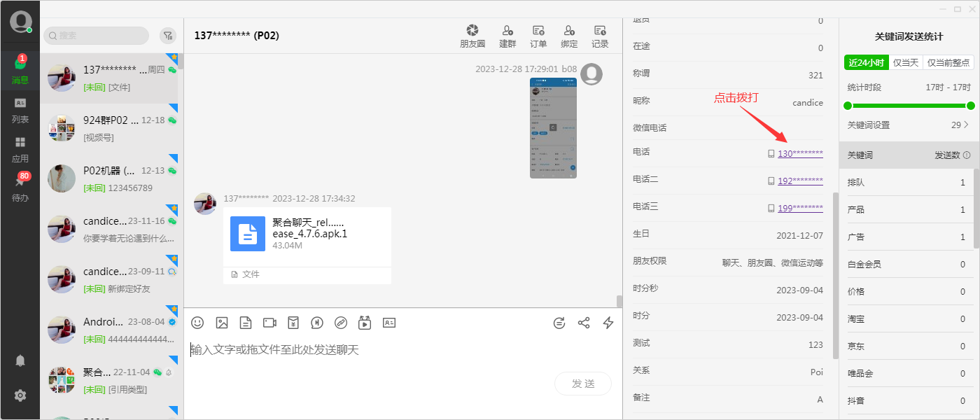This screenshot has width=980, height=420.
Task: Click the send image icon
Action: [x=222, y=323]
